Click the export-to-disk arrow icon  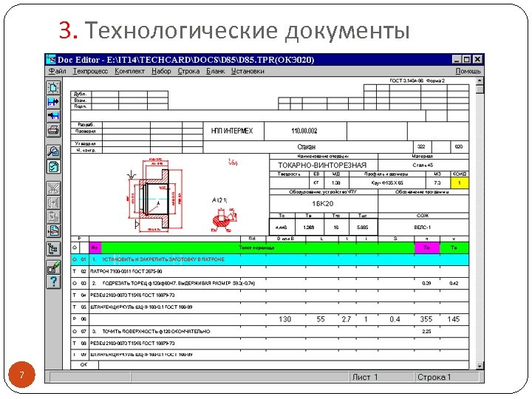pos(53,102)
